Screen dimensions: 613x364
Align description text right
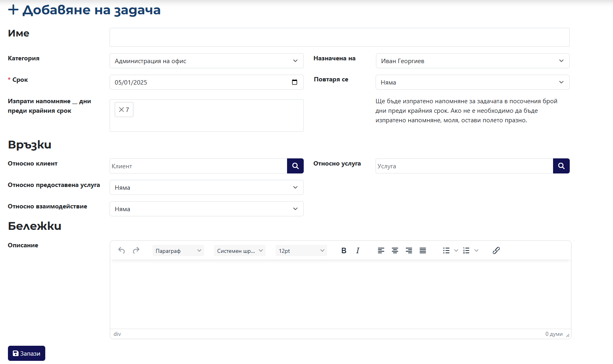409,250
